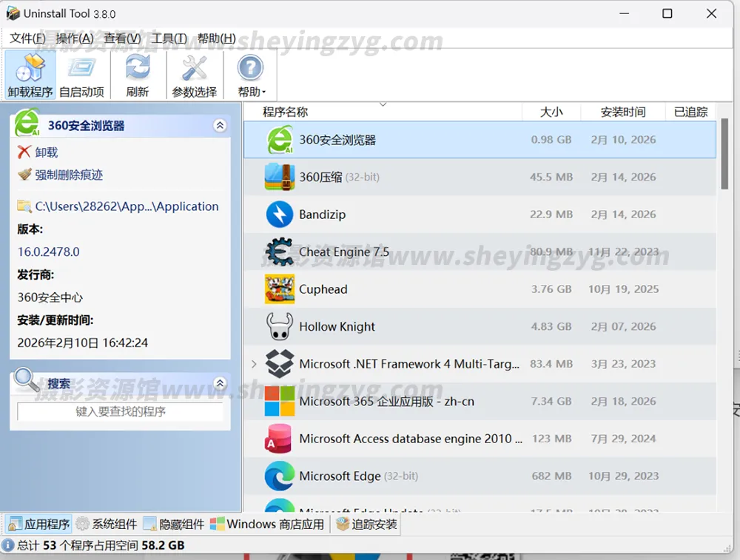The width and height of the screenshot is (740, 560).
Task: Click the 360 browser icon in details header
Action: (27, 123)
